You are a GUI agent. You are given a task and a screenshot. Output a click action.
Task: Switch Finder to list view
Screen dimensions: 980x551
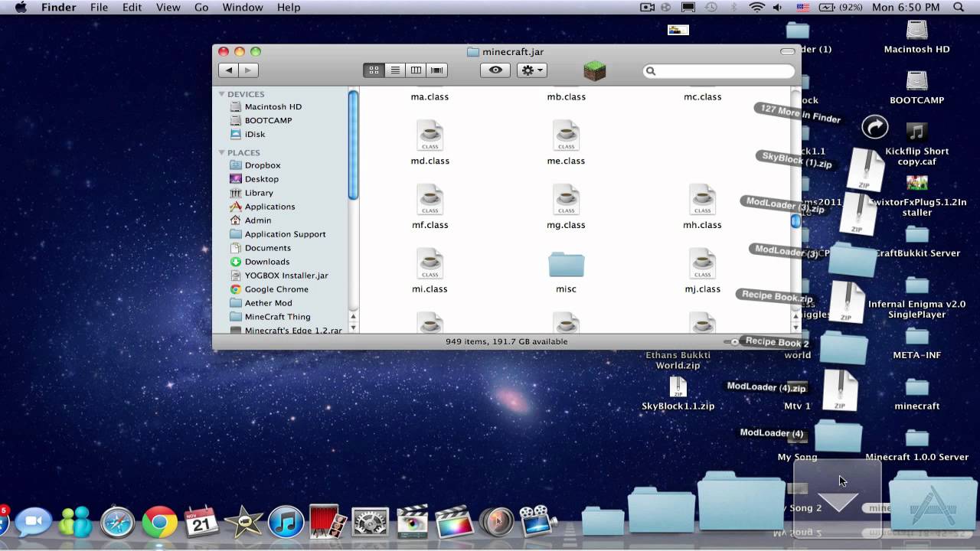pyautogui.click(x=395, y=70)
